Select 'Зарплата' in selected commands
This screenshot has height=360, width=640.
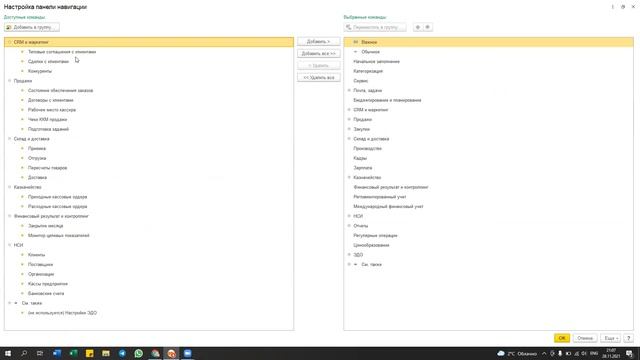click(x=362, y=168)
